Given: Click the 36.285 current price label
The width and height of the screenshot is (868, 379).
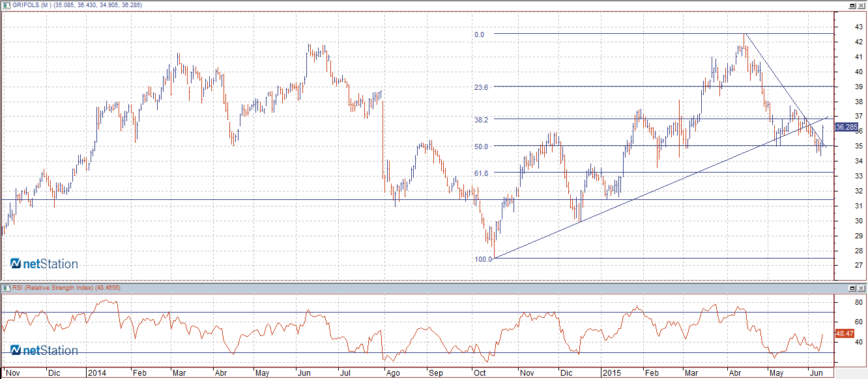Looking at the screenshot, I should tap(846, 128).
